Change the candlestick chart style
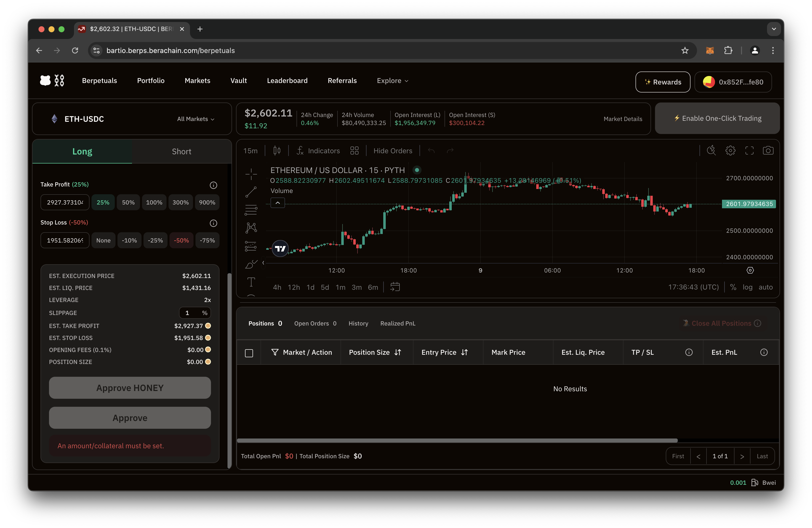812x528 pixels. click(x=277, y=150)
